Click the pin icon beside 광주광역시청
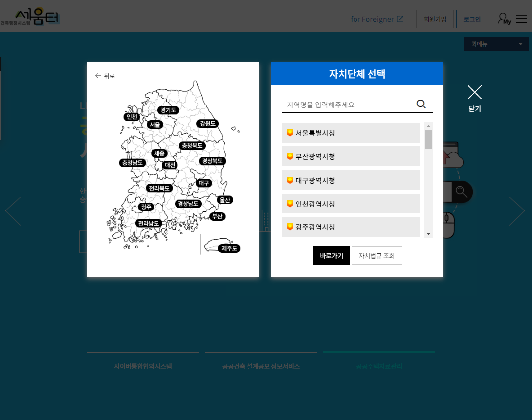Screen dimensions: 532x420 click(x=290, y=227)
